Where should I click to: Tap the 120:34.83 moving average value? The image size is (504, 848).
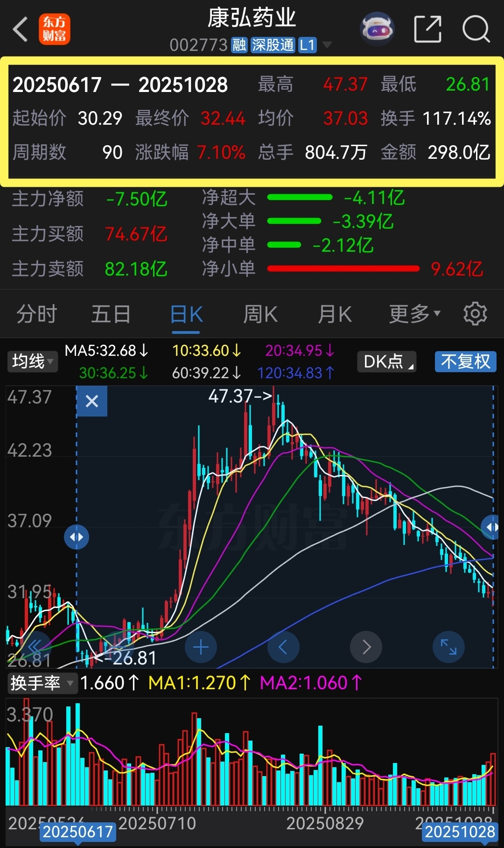(296, 373)
